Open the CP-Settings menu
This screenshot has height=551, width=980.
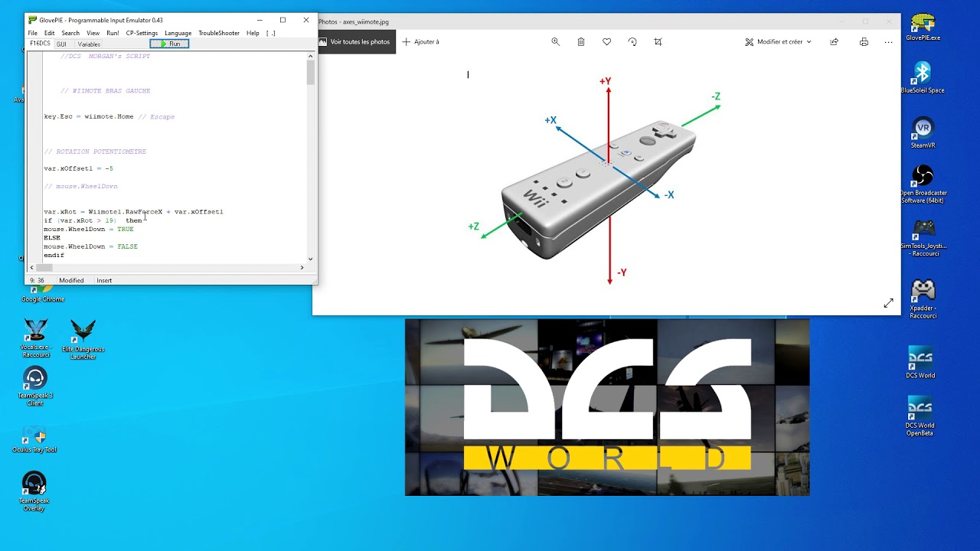[142, 33]
